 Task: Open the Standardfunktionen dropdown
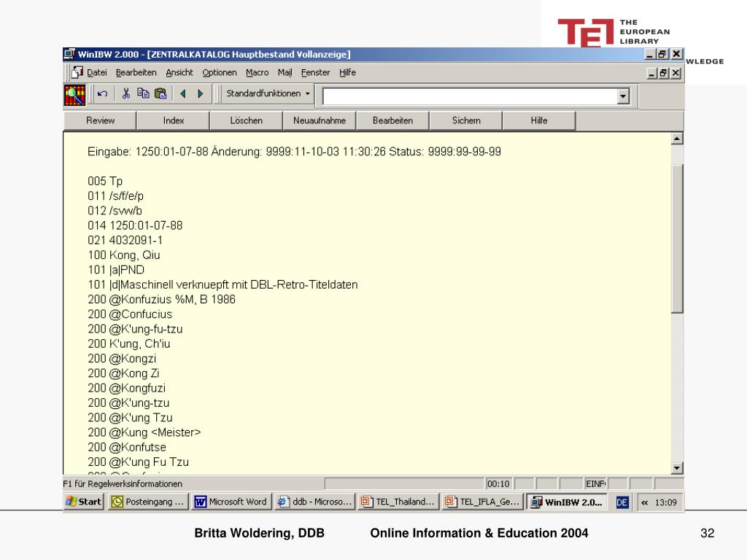[268, 93]
